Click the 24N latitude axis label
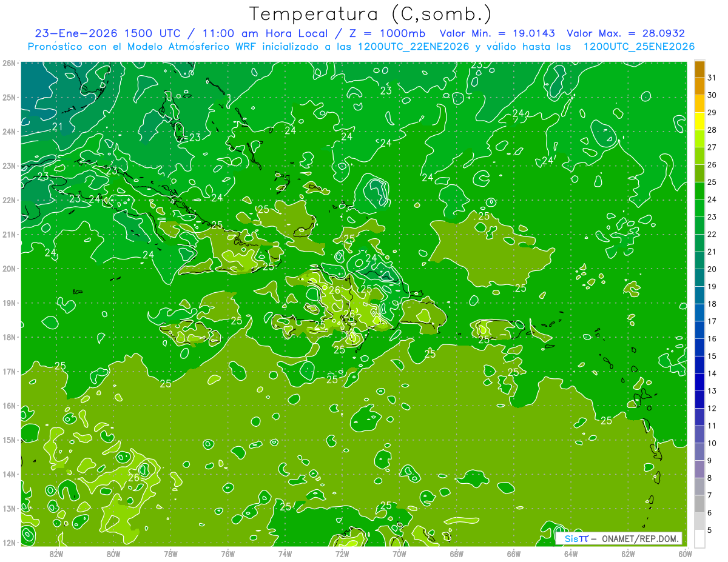Screen dimensions: 728x562 9,132
